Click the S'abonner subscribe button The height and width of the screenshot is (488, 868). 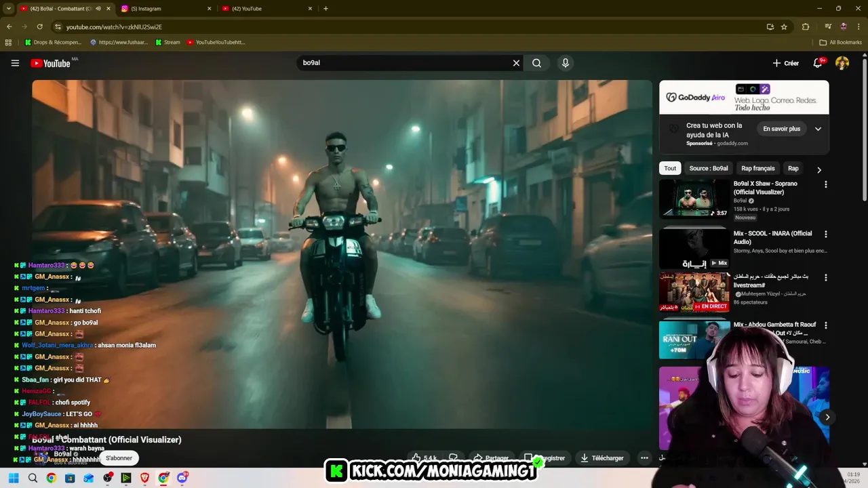pyautogui.click(x=119, y=458)
